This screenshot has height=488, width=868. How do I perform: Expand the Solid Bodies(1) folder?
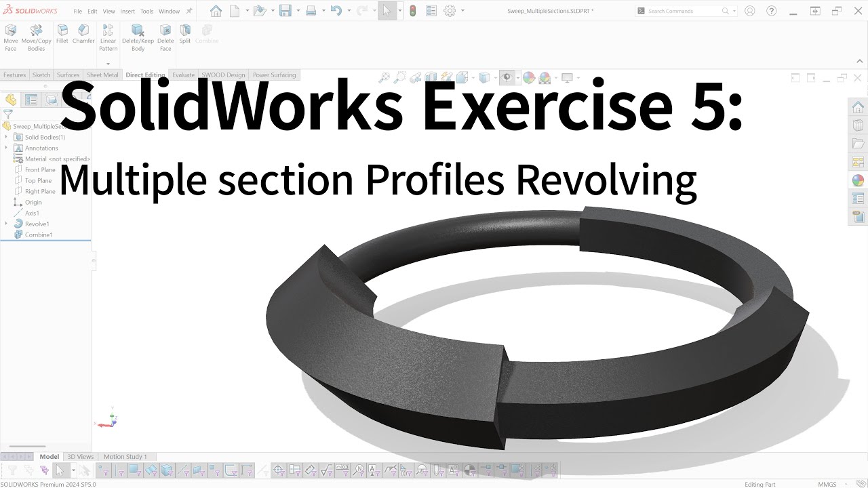(x=6, y=137)
